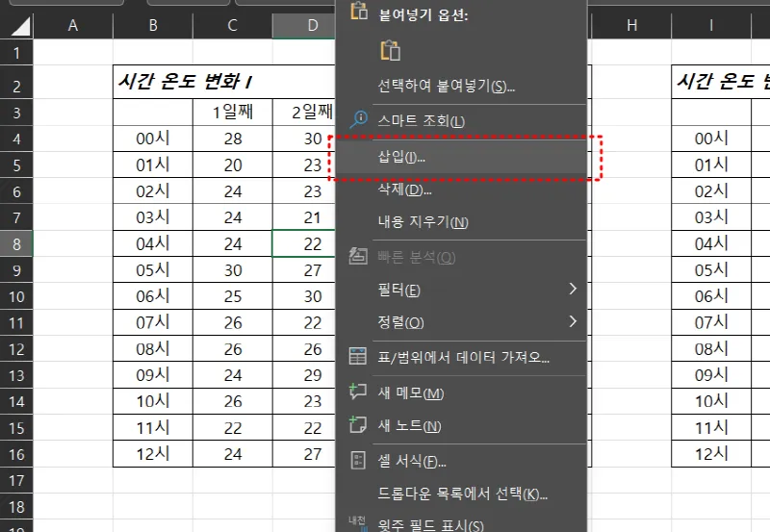770x532 pixels.
Task: Click the table/range data import icon
Action: pos(357,356)
